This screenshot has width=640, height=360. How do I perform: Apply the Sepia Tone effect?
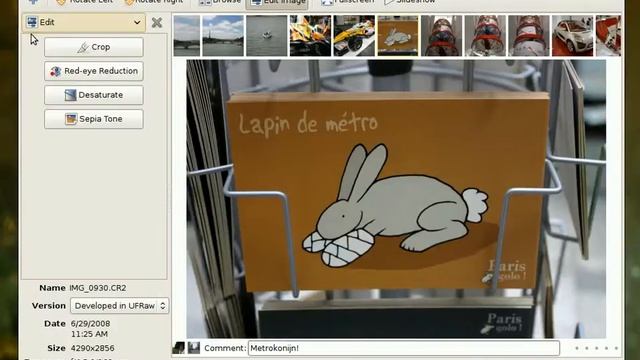[x=93, y=119]
